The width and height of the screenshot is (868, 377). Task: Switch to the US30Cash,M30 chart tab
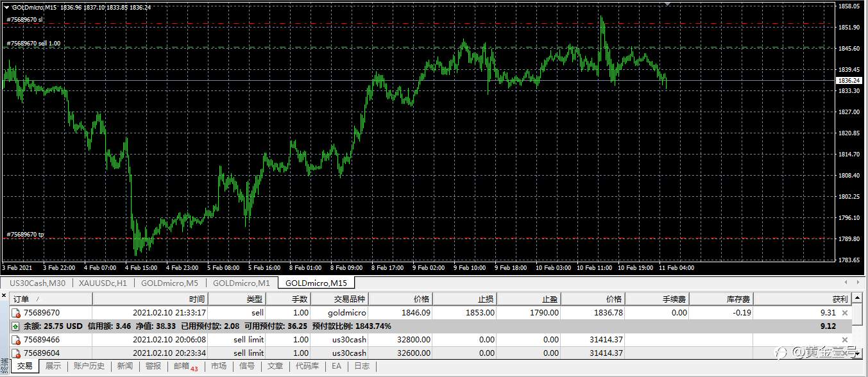tap(36, 283)
